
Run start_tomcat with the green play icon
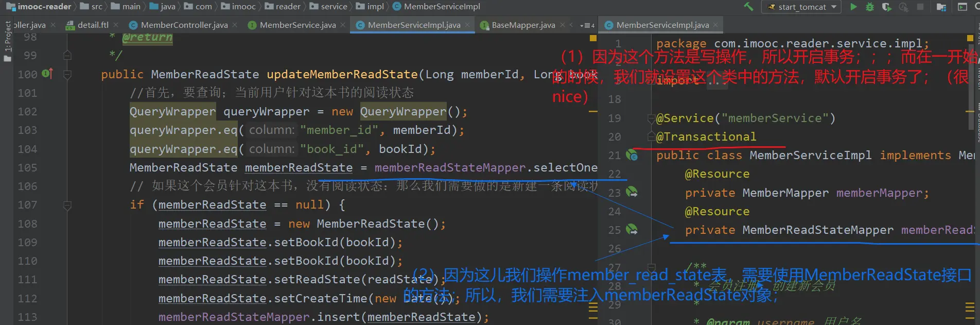coord(853,7)
